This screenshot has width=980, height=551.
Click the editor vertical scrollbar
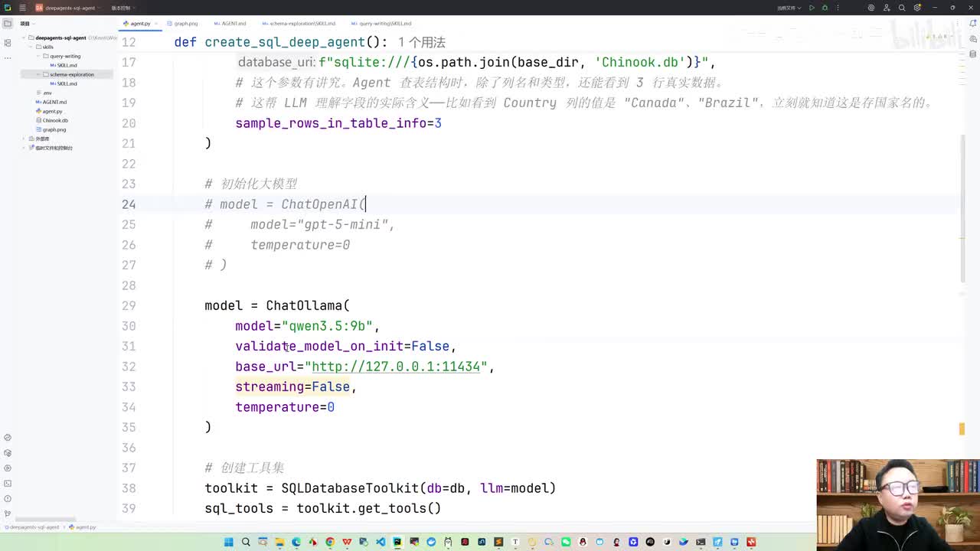962,207
